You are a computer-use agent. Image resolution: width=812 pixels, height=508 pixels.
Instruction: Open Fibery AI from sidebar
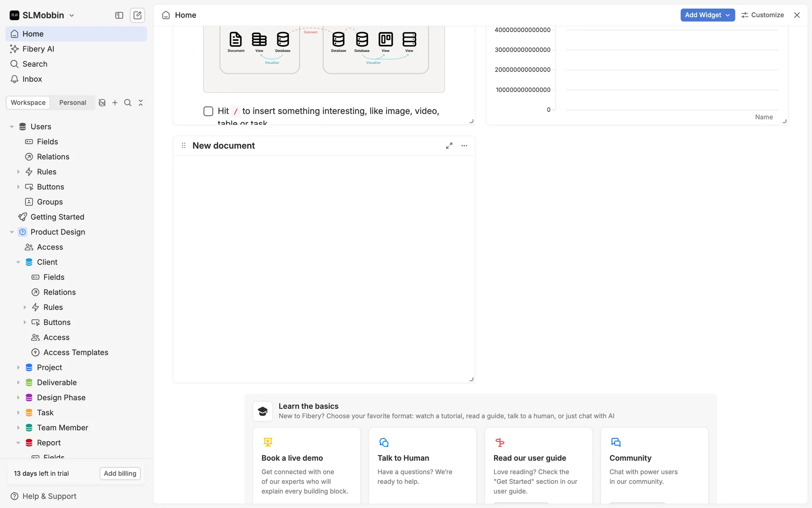[x=38, y=49]
